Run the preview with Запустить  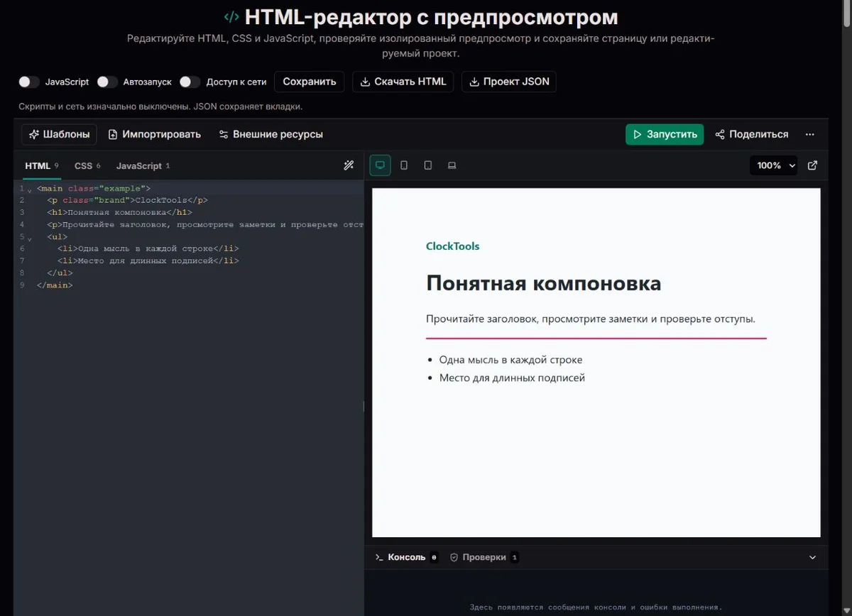[665, 134]
